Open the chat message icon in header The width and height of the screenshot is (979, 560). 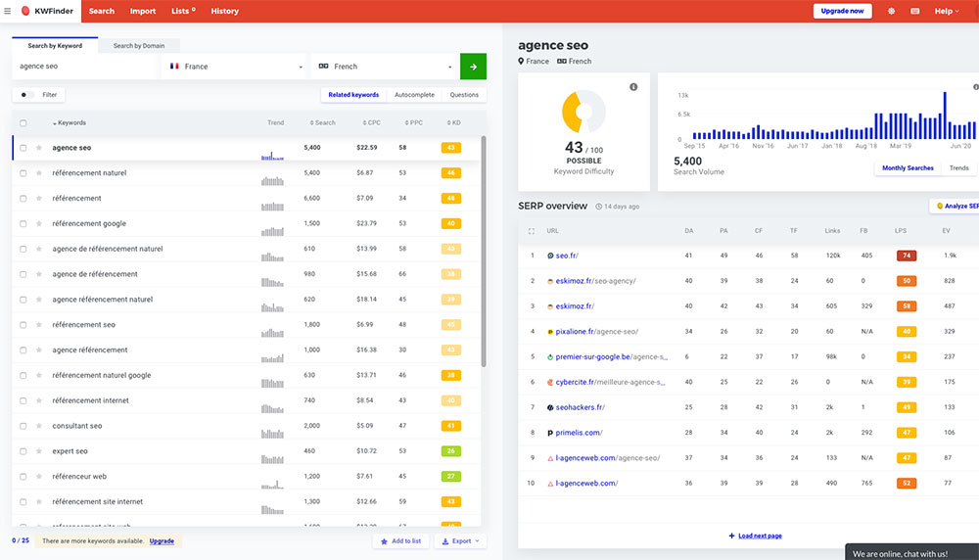click(914, 11)
